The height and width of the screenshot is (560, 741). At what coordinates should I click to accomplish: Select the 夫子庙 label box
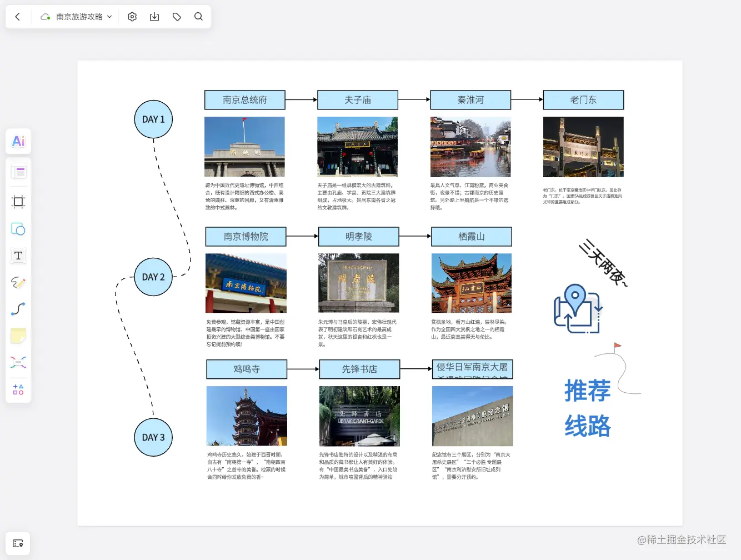(x=358, y=100)
